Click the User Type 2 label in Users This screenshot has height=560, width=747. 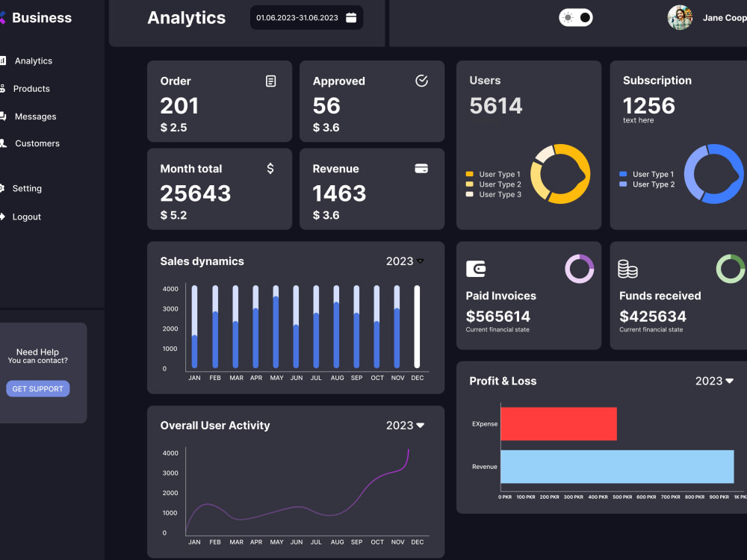500,184
